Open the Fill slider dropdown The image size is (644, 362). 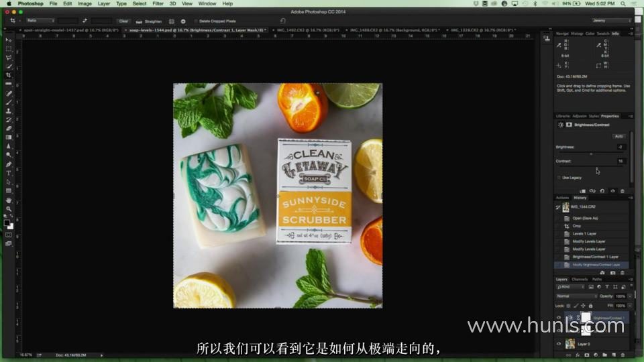point(630,306)
